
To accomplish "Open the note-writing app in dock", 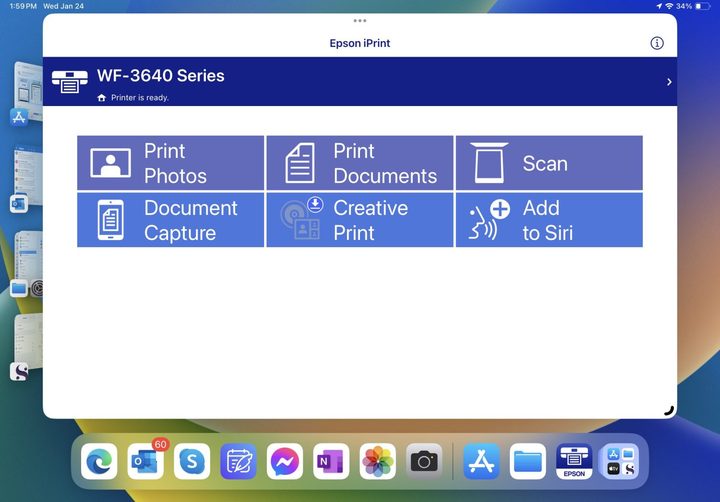I will click(x=238, y=461).
